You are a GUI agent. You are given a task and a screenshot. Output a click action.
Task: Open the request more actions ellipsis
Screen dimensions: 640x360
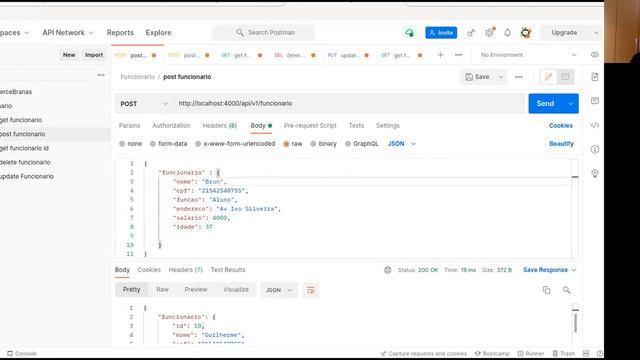[x=519, y=77]
